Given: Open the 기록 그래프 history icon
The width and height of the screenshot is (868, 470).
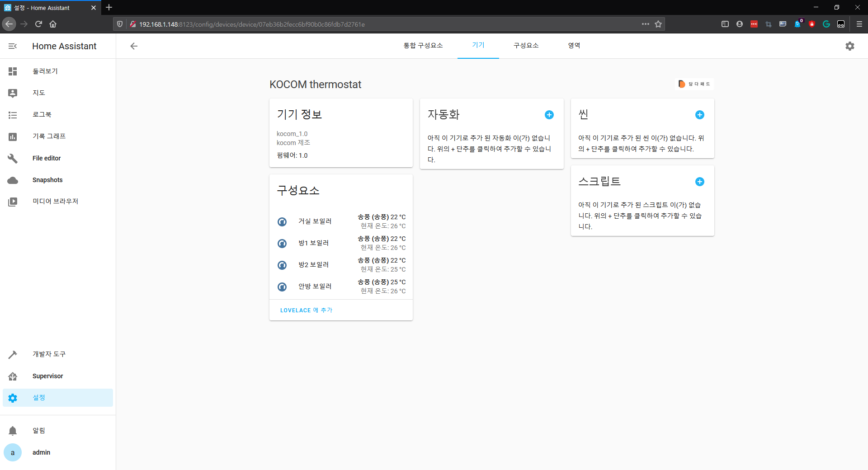Looking at the screenshot, I should (x=13, y=136).
